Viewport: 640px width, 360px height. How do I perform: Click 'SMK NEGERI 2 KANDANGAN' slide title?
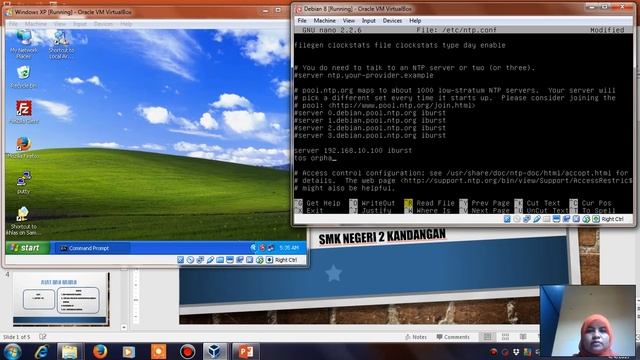382,237
